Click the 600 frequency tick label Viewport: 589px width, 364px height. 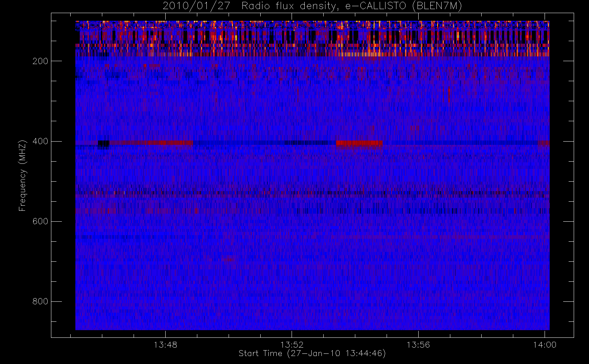[x=40, y=221]
